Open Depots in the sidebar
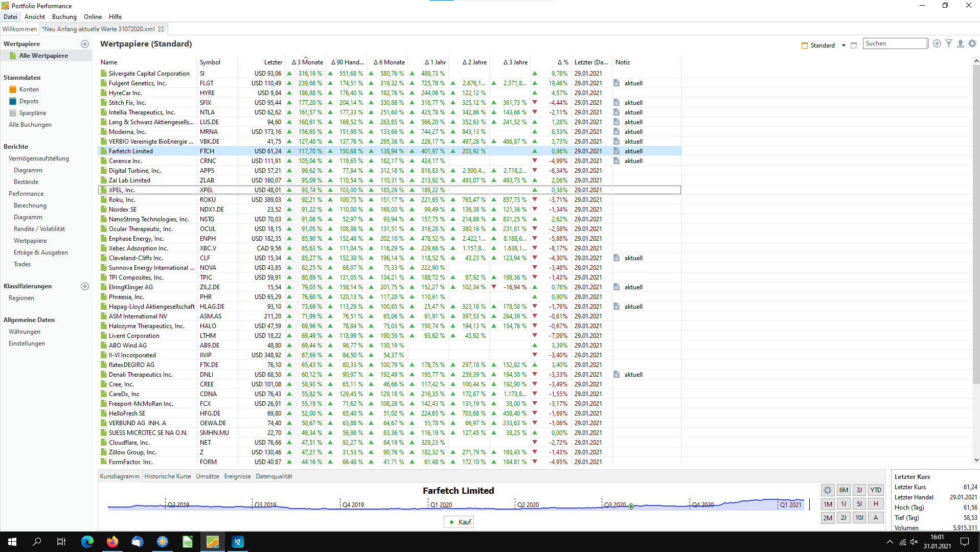Image resolution: width=980 pixels, height=552 pixels. 29,101
